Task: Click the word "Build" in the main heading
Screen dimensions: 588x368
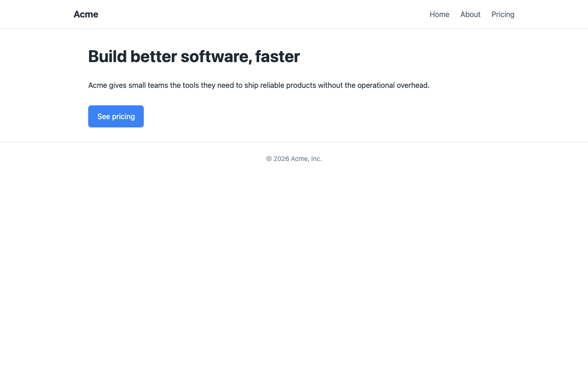Action: tap(107, 57)
